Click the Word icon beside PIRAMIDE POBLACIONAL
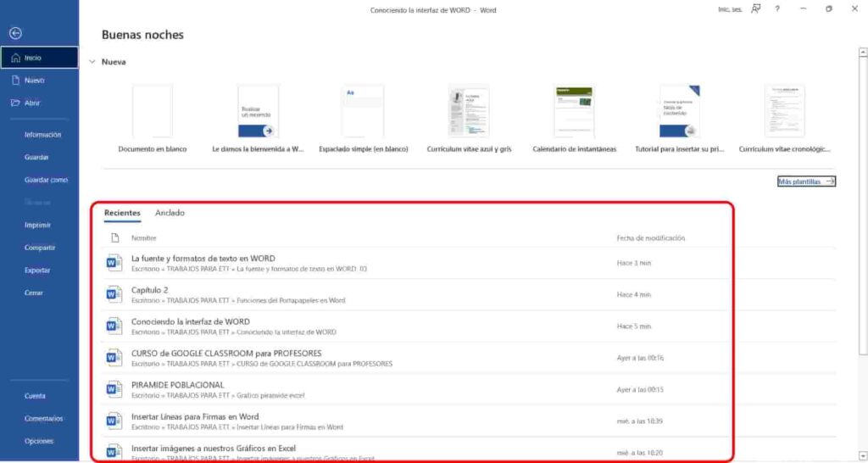868x463 pixels. coord(114,389)
